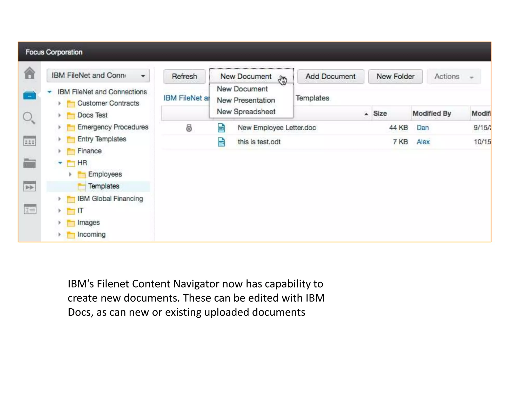Click the New Folder button
This screenshot has width=532, height=399.
[395, 76]
